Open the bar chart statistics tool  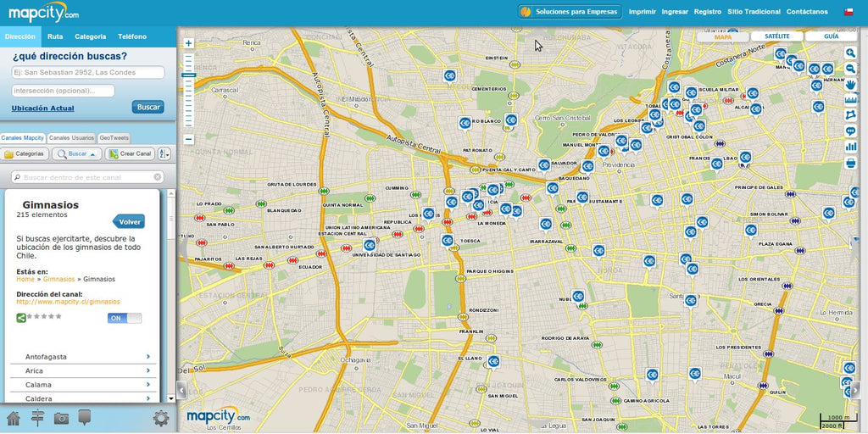point(850,147)
